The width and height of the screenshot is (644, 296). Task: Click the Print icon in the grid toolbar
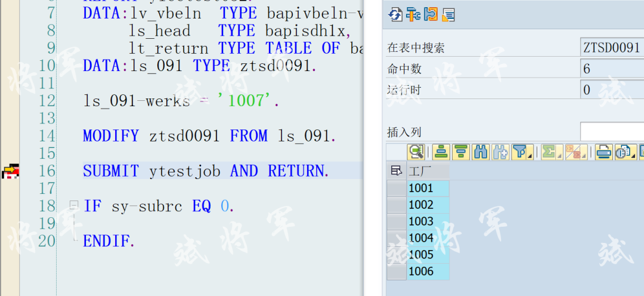tap(603, 152)
